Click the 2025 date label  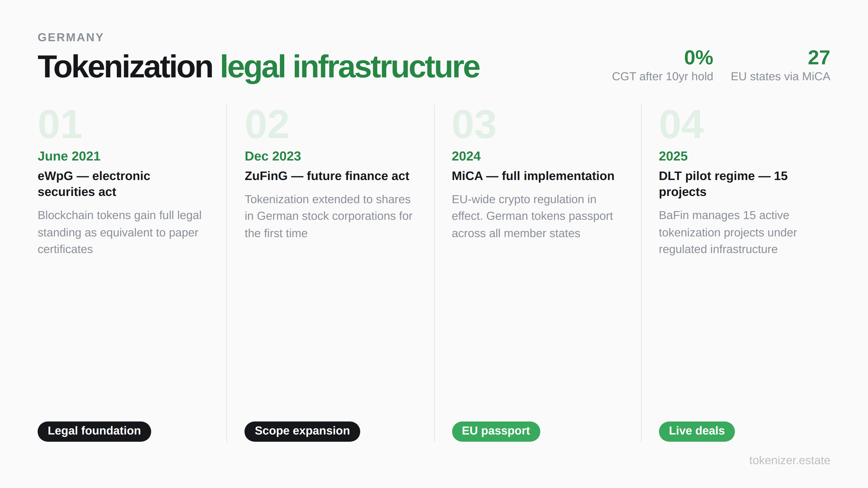click(x=673, y=156)
